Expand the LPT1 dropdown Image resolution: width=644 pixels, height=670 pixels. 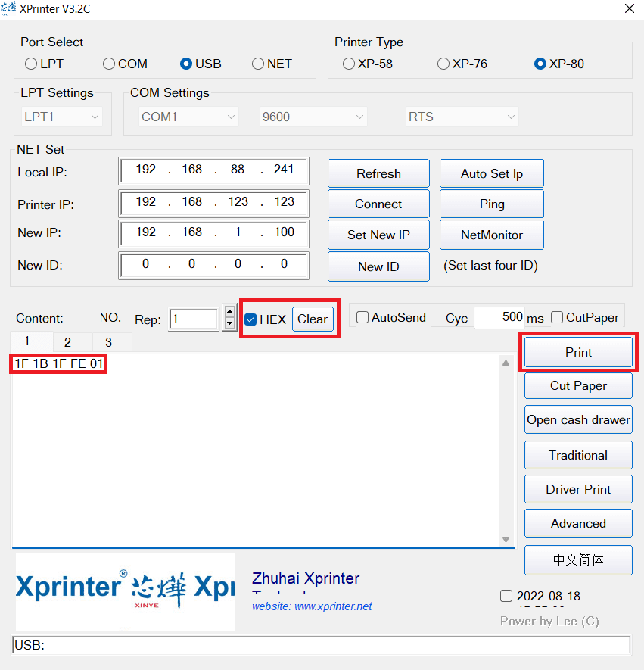point(62,117)
